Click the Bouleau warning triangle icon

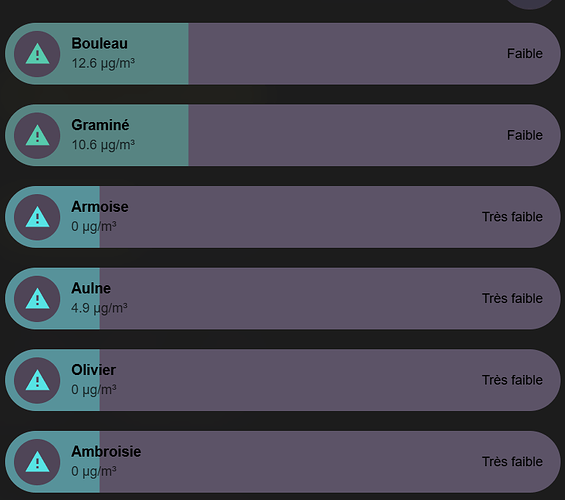(37, 54)
